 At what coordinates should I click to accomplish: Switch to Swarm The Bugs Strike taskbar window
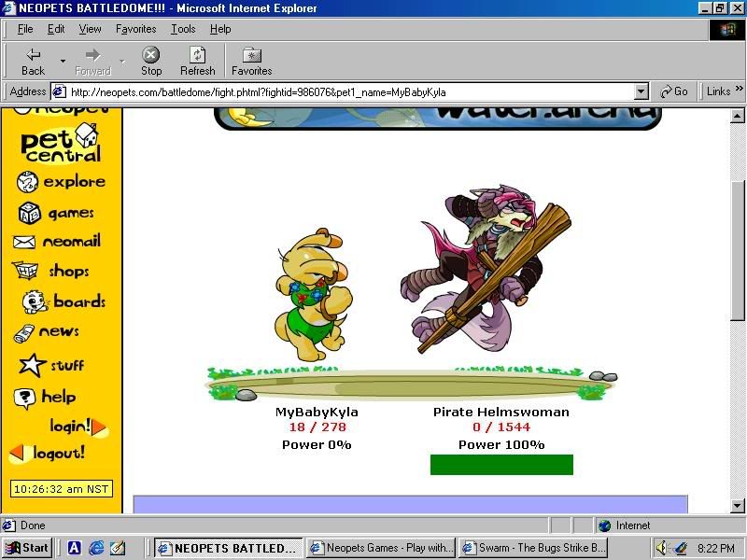tap(532, 548)
